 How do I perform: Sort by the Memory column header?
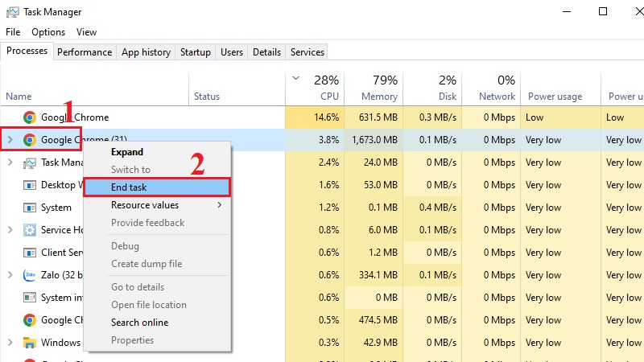click(374, 89)
